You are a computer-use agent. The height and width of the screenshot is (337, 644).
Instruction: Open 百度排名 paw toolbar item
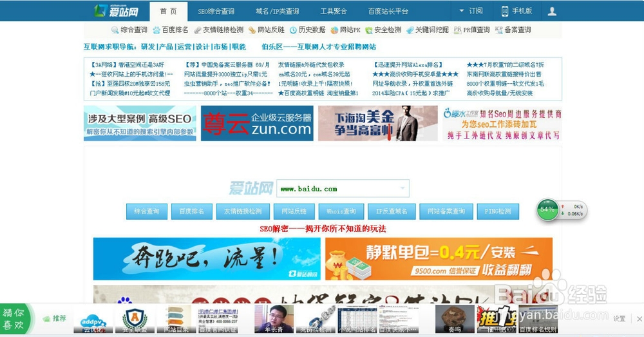[171, 30]
